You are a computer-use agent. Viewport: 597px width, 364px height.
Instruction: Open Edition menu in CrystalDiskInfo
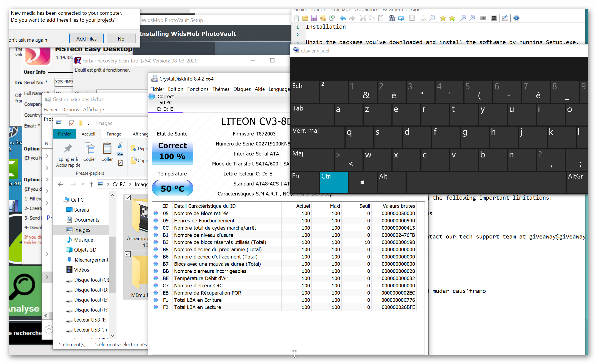[x=176, y=89]
